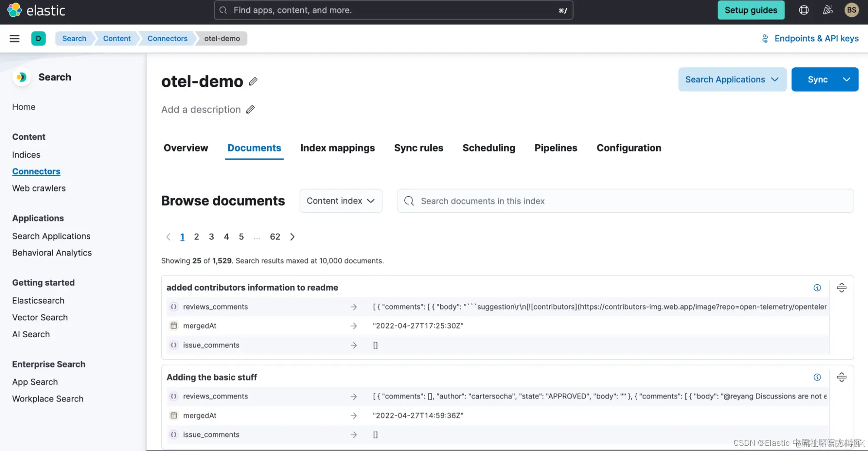Edit the description using the pencil icon
The image size is (868, 451).
coord(251,109)
